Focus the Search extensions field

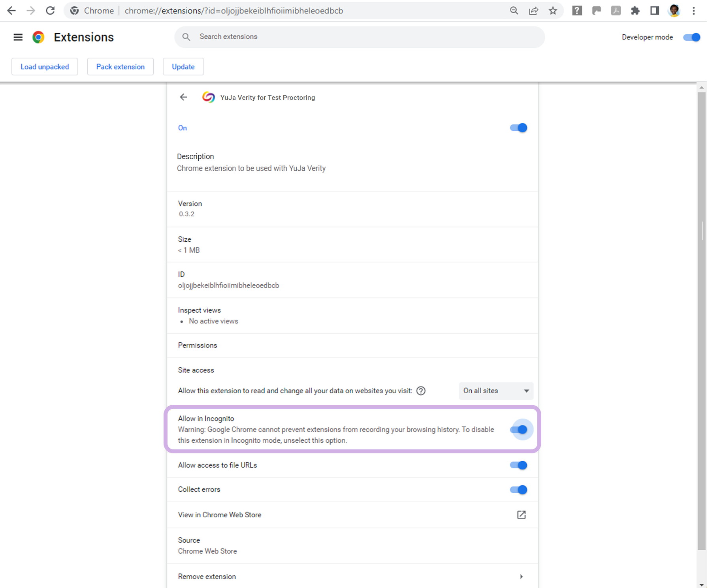[360, 37]
